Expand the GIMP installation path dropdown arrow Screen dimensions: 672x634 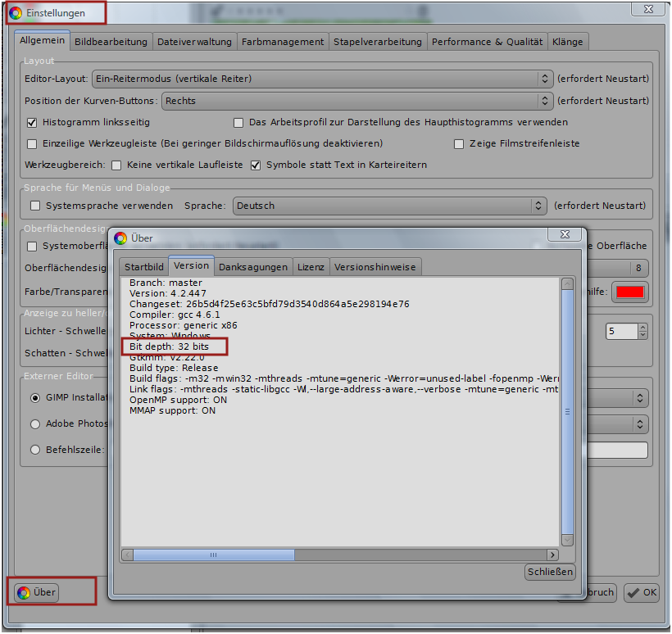[x=640, y=398]
